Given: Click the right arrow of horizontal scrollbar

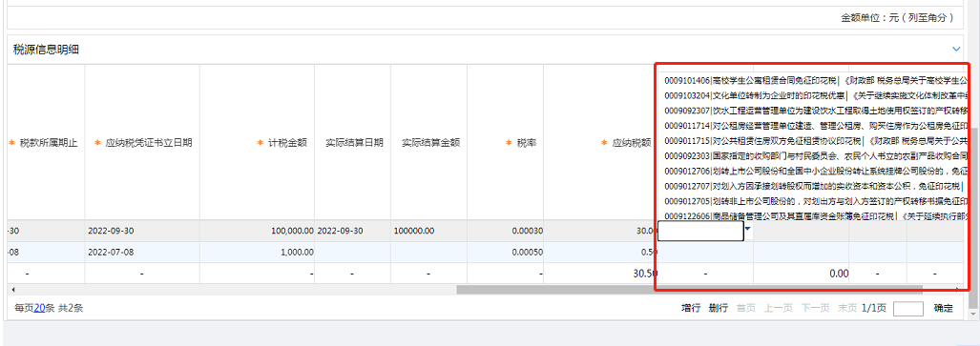Looking at the screenshot, I should pos(959,290).
